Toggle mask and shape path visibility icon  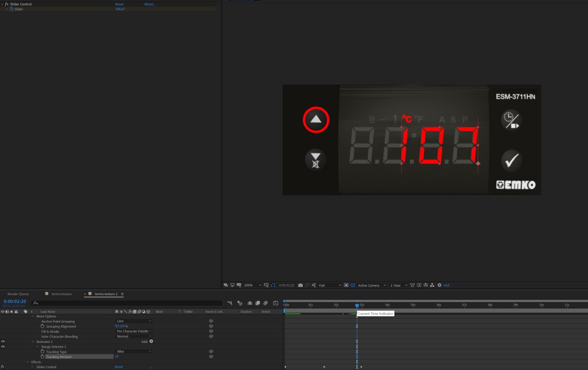pyautogui.click(x=273, y=285)
